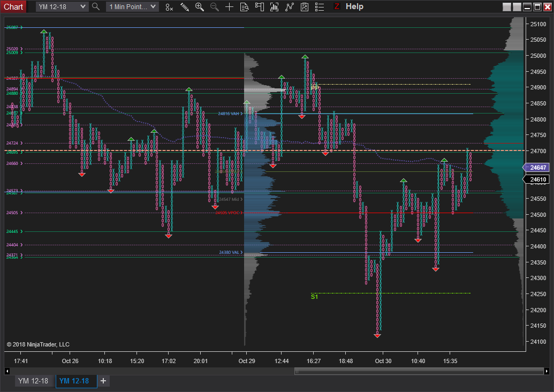Image resolution: width=554 pixels, height=392 pixels.
Task: Click the 24250 price axis label
Action: coord(538,294)
